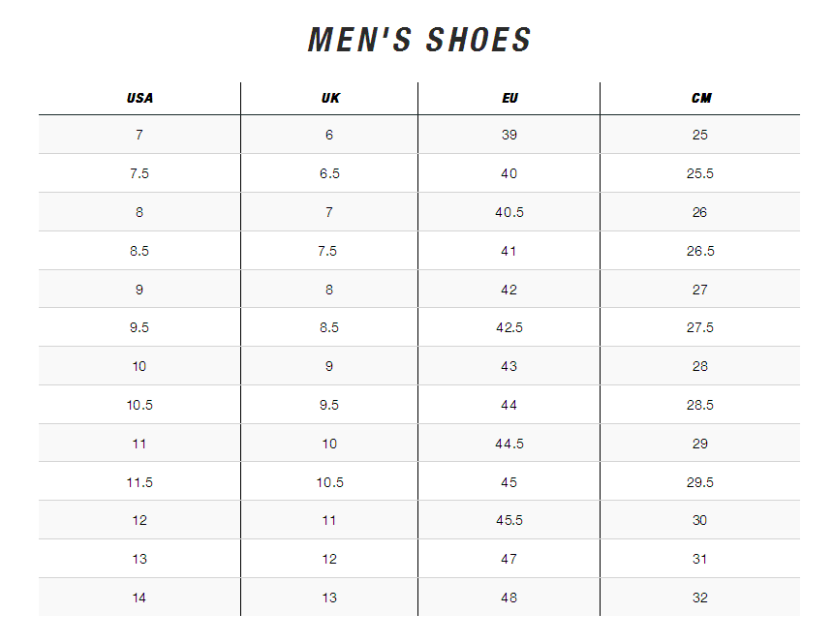Select the UK column header
This screenshot has height=644, width=833.
pyautogui.click(x=329, y=99)
